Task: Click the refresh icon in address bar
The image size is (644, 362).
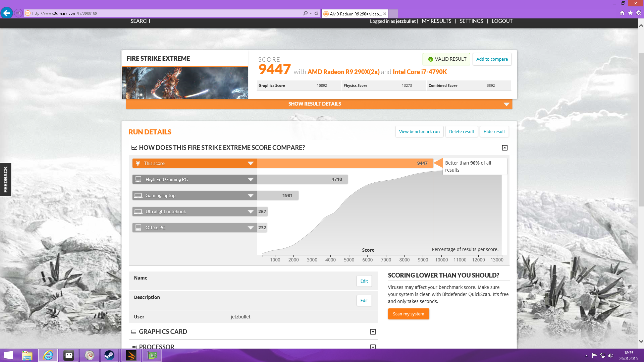Action: point(316,13)
